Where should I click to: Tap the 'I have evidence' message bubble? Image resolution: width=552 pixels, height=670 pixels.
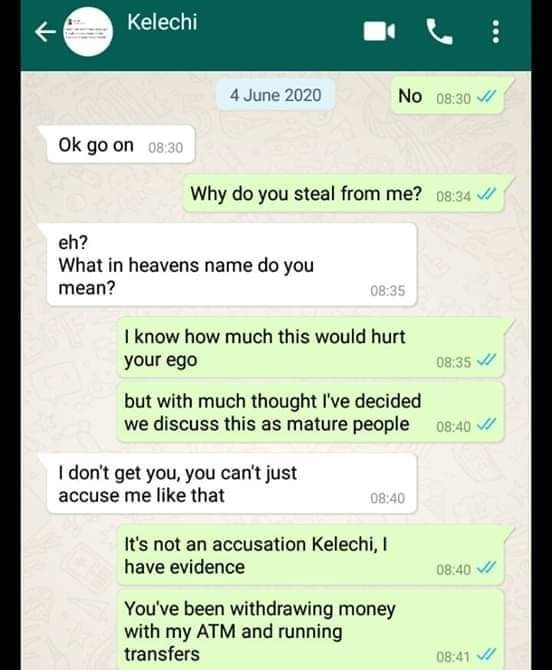(311, 555)
